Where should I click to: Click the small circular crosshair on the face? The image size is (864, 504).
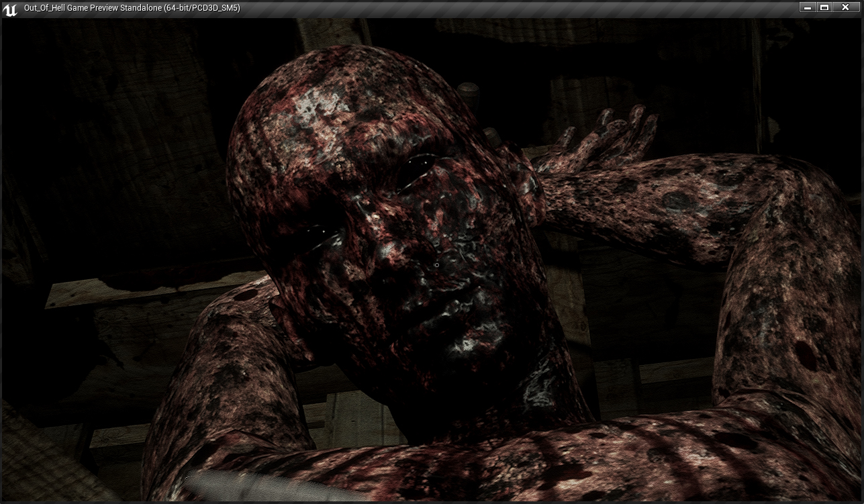436,266
